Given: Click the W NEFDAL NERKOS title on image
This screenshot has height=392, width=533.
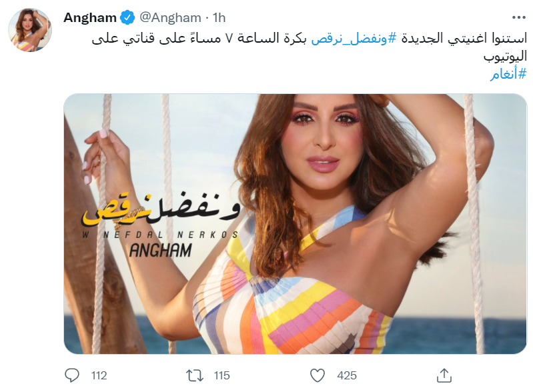Looking at the screenshot, I should (160, 235).
